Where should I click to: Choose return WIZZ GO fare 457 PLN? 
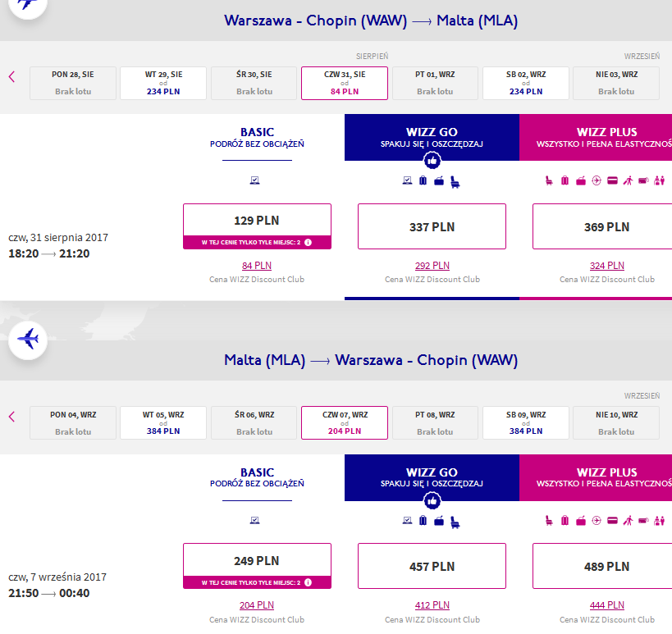432,566
